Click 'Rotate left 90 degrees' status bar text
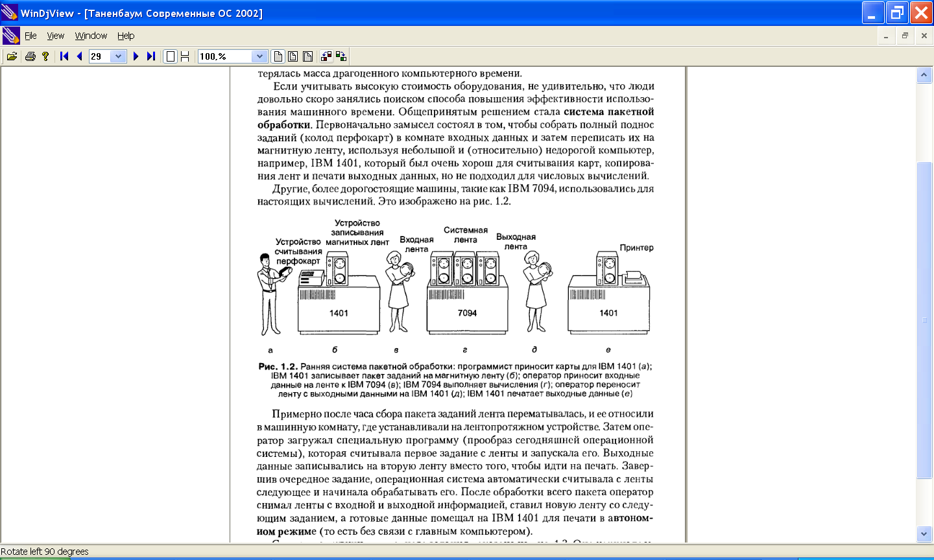The width and height of the screenshot is (934, 560). (45, 552)
